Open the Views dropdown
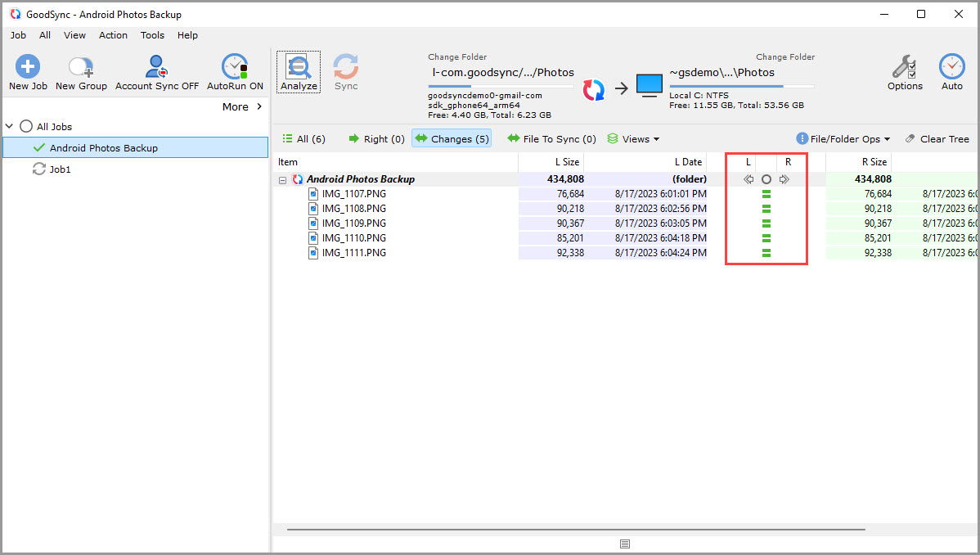Viewport: 980px width, 555px height. point(633,139)
